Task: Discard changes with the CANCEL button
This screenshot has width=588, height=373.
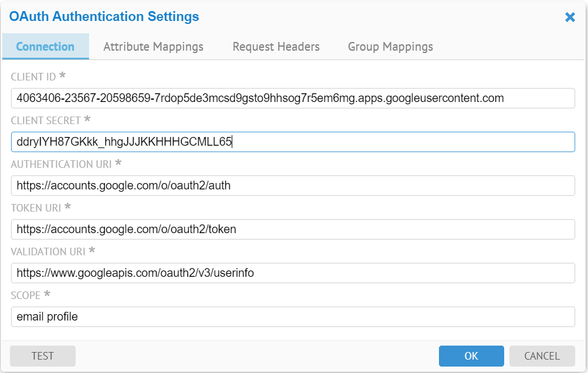Action: pyautogui.click(x=541, y=356)
